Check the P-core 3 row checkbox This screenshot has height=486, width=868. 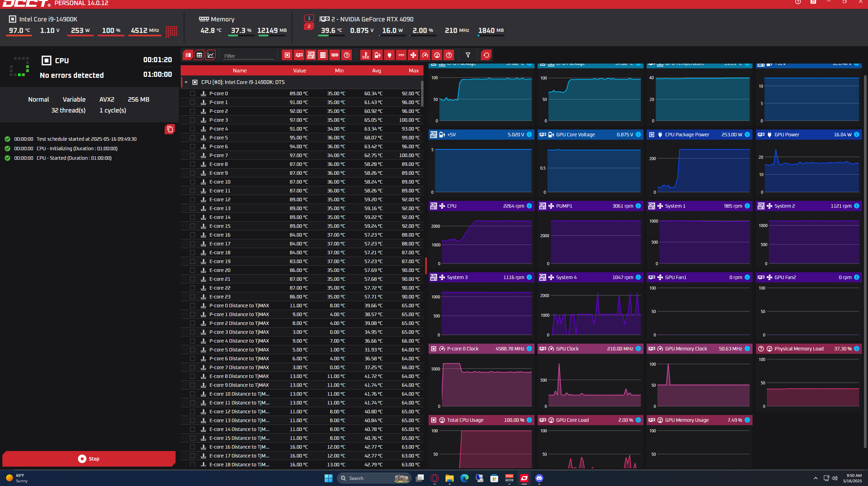click(x=193, y=120)
